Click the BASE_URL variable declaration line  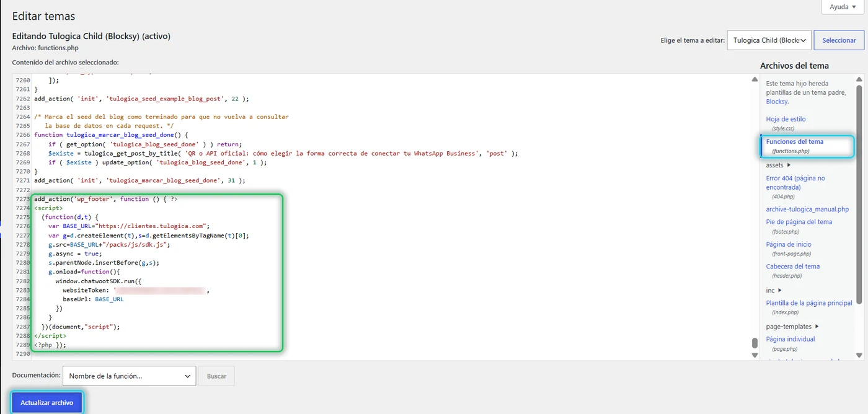[x=129, y=226]
